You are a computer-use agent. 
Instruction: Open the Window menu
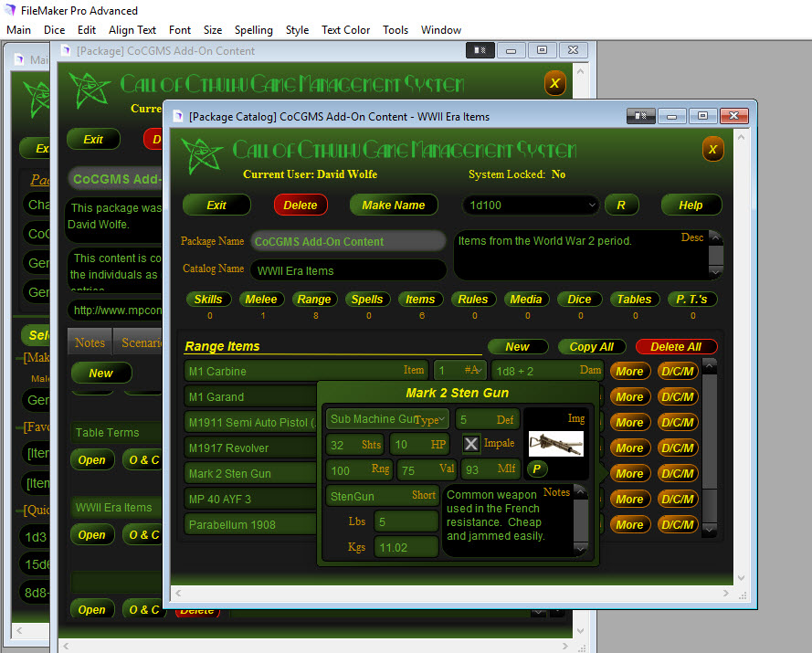tap(440, 30)
